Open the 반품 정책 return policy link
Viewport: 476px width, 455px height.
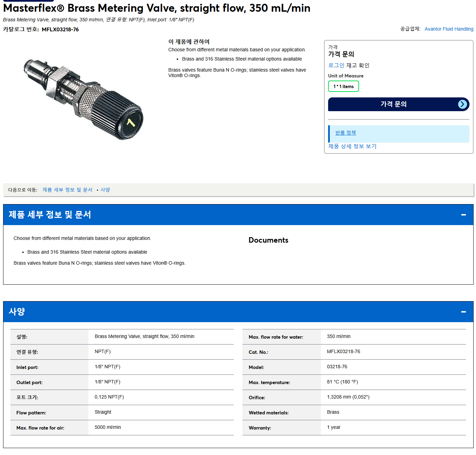coord(346,133)
